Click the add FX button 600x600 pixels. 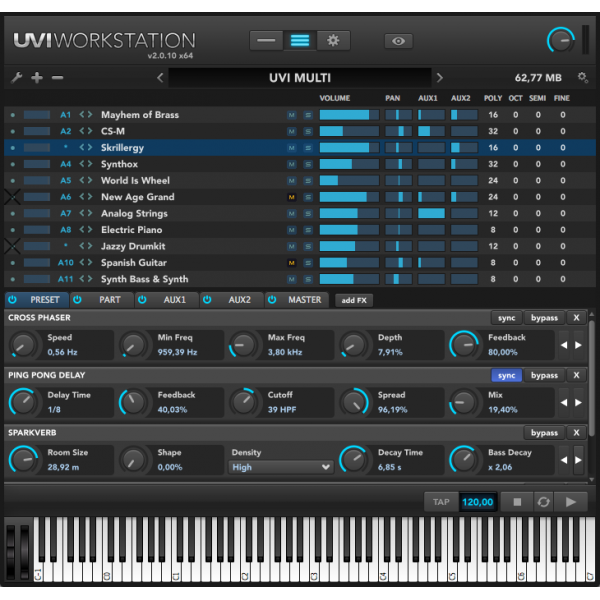click(354, 300)
